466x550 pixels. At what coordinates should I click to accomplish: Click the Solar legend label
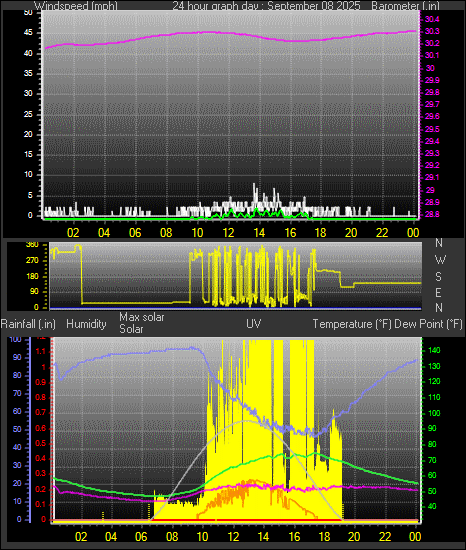point(131,329)
